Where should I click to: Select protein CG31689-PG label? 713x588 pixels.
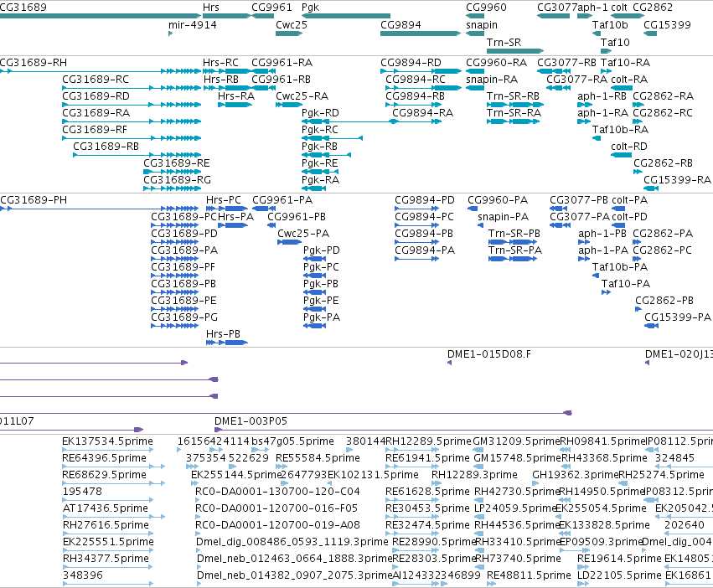(184, 317)
